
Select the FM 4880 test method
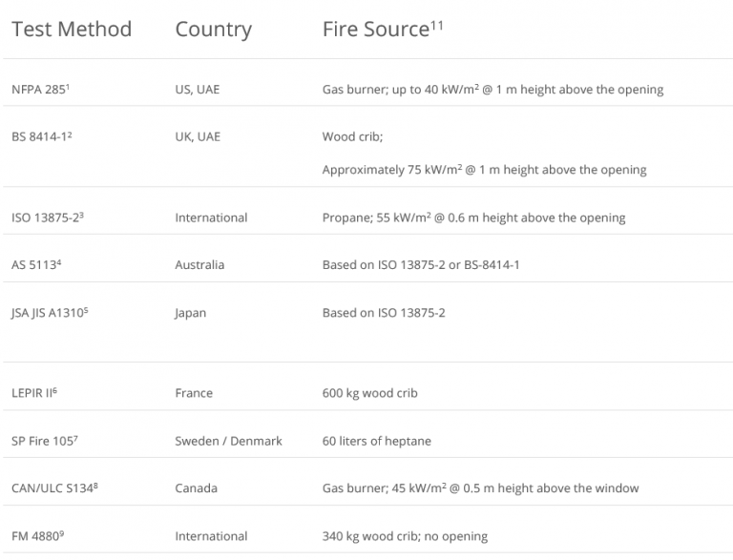(38, 536)
